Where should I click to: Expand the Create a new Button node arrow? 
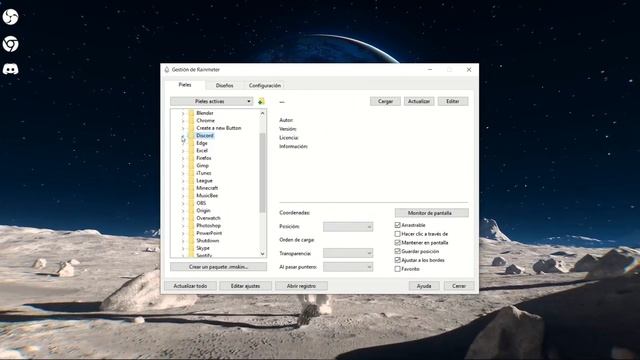point(183,128)
